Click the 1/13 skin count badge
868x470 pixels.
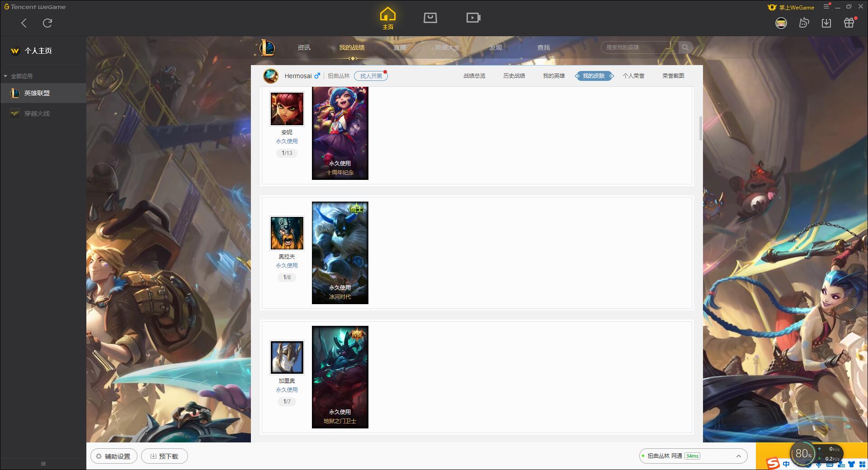(287, 153)
